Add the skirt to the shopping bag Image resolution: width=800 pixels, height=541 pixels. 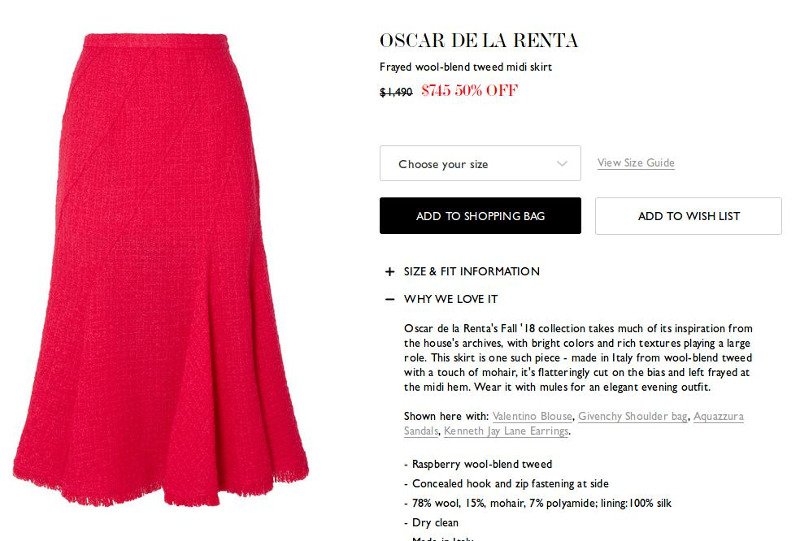tap(480, 216)
